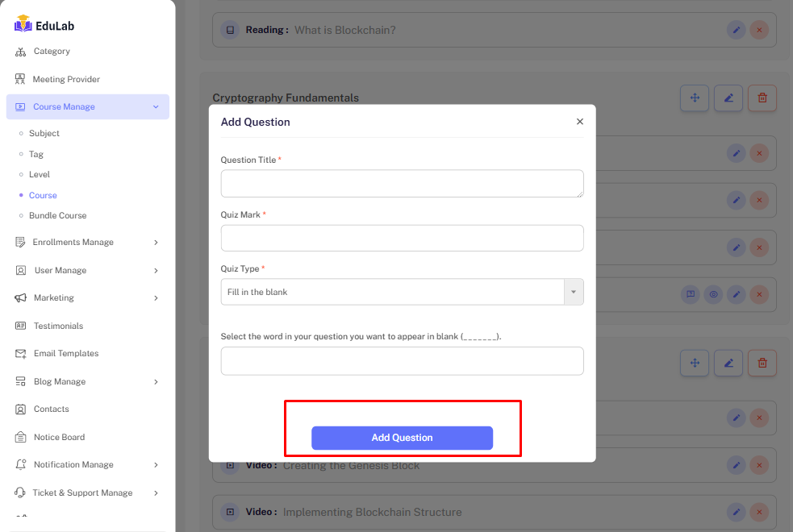
Task: Click the Quiz Mark input field
Action: (402, 238)
